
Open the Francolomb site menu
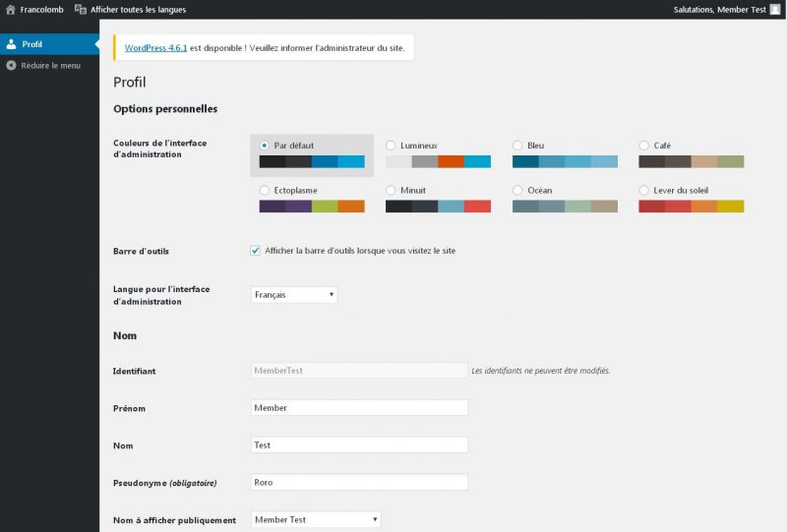tap(35, 10)
